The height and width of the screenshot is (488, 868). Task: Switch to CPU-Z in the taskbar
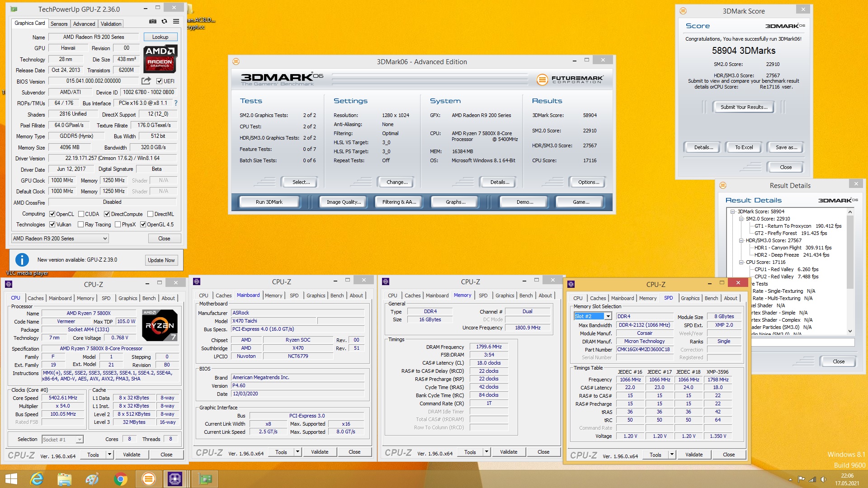click(175, 479)
